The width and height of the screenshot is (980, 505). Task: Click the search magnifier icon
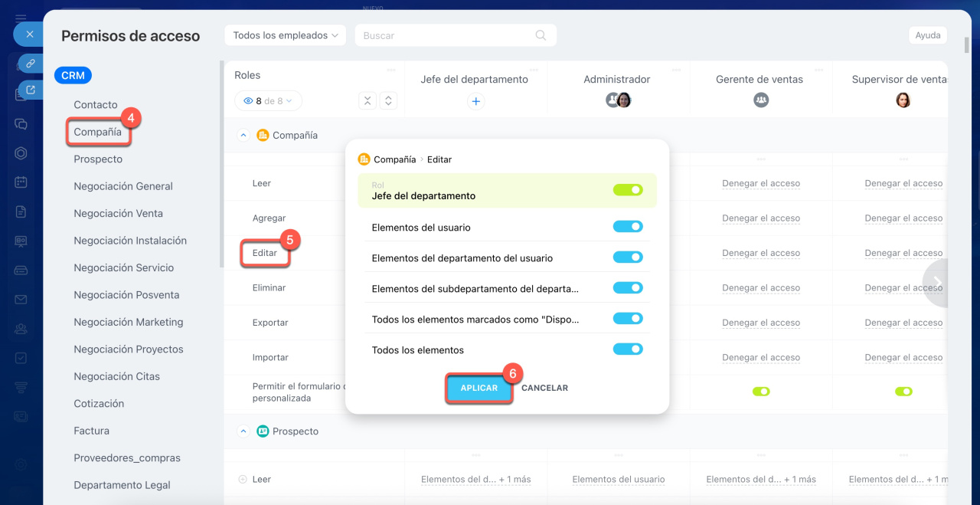(x=541, y=35)
